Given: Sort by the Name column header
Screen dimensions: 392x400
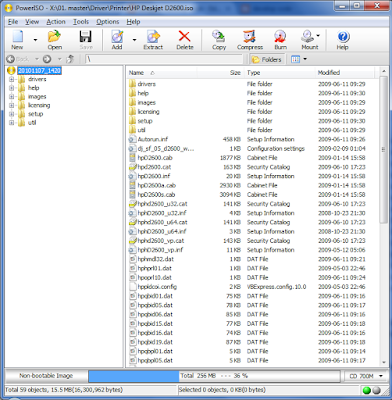Looking at the screenshot, I should coord(162,73).
